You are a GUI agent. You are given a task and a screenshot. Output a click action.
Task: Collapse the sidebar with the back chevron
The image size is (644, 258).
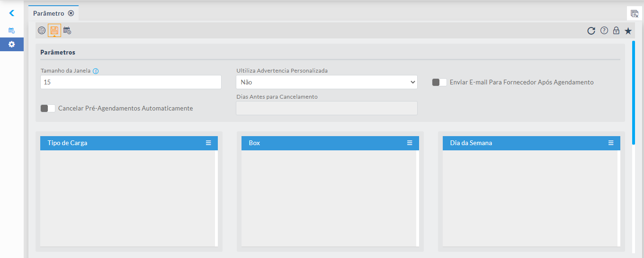coord(12,13)
